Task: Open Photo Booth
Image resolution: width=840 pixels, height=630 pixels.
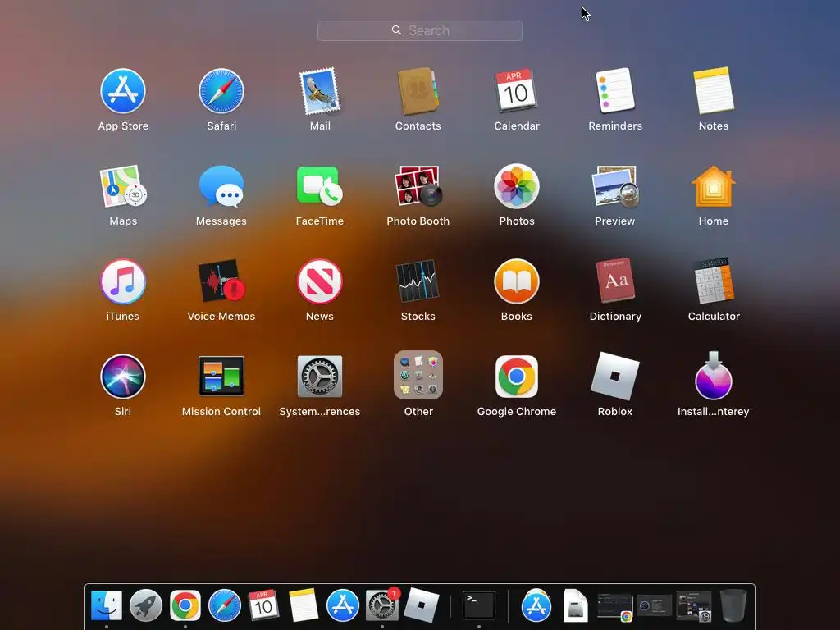Action: tap(418, 186)
